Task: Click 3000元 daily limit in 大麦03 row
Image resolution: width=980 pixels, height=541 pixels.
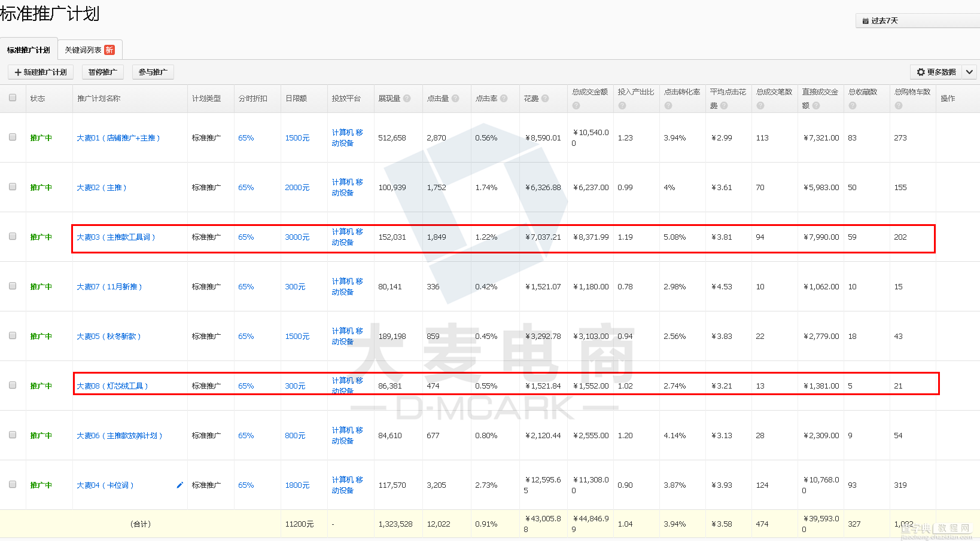Action: tap(297, 237)
